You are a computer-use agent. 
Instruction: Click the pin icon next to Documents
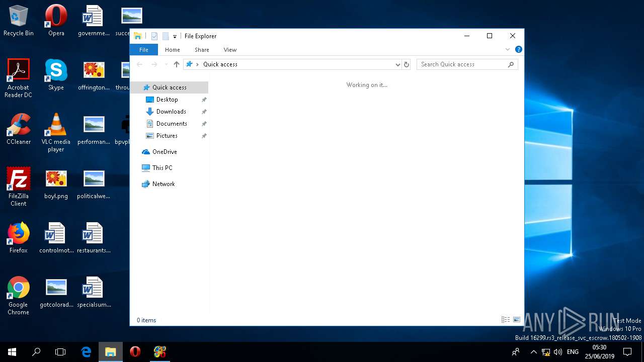tap(204, 124)
